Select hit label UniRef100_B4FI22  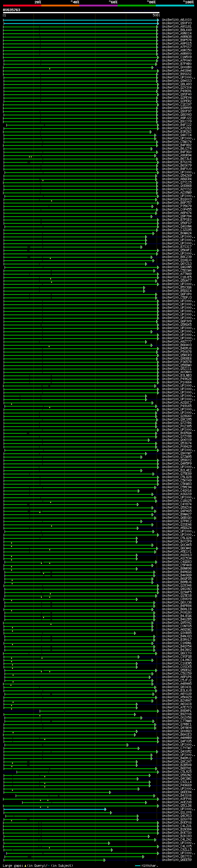177,125
